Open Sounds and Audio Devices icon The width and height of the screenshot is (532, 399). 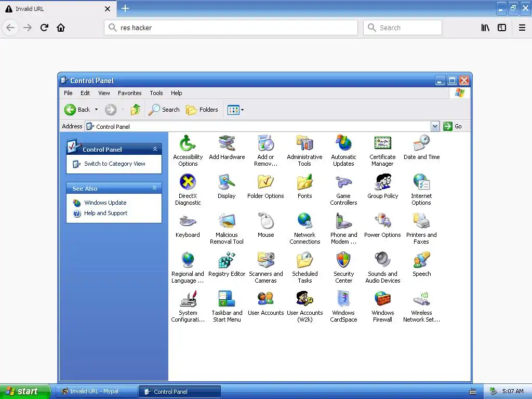(x=382, y=268)
